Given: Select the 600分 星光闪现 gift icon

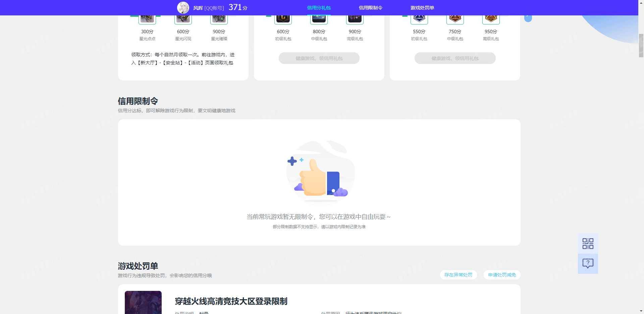Looking at the screenshot, I should click(183, 19).
